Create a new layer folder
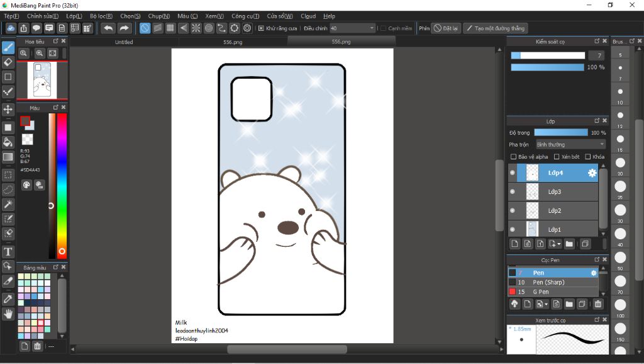This screenshot has height=364, width=644. coord(569,244)
